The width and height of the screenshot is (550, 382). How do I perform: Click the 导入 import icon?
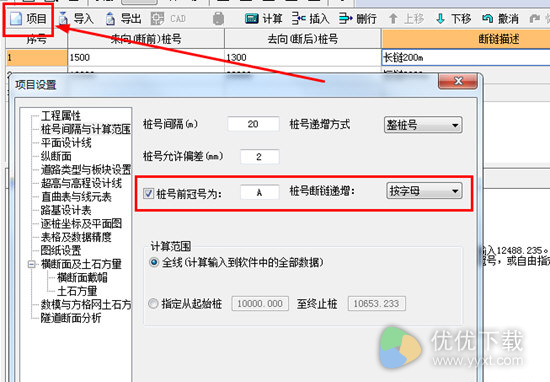(x=63, y=19)
